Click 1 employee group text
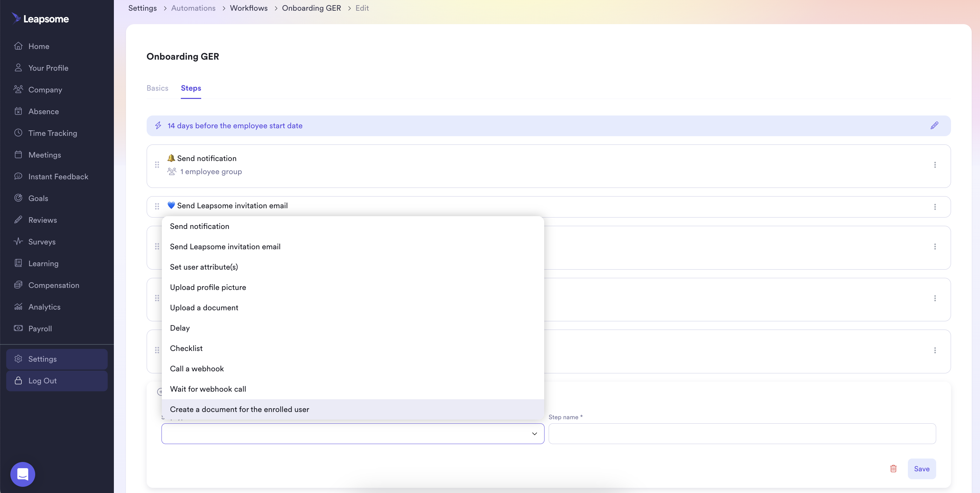This screenshot has height=493, width=980. coord(211,172)
